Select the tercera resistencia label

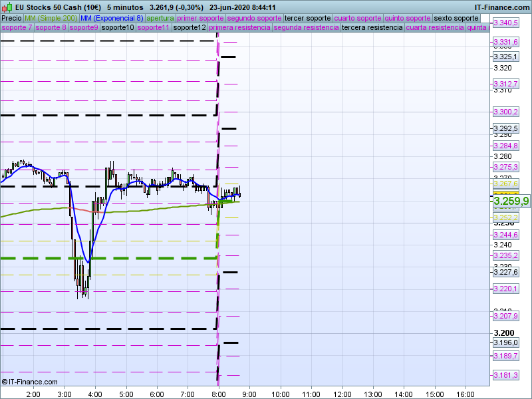coord(372,28)
